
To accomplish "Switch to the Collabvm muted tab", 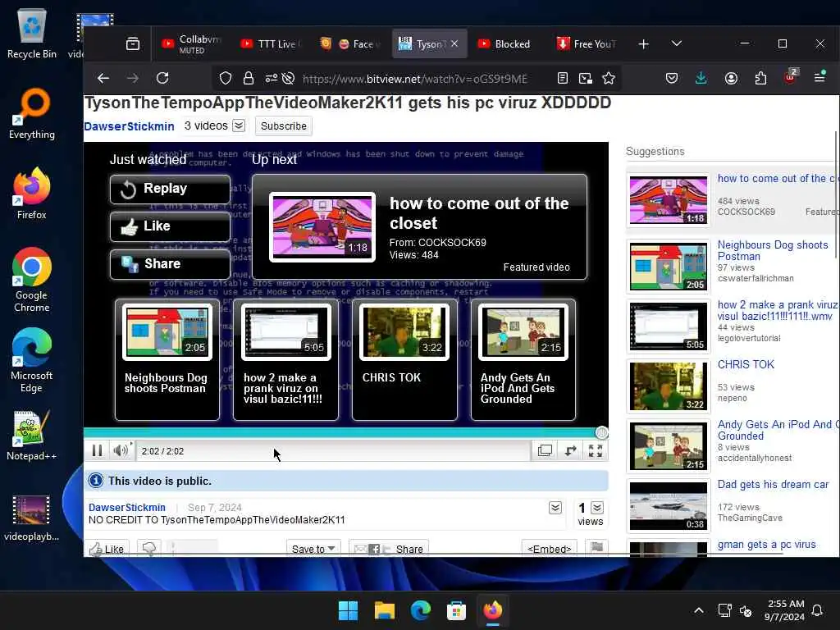I will coord(192,44).
